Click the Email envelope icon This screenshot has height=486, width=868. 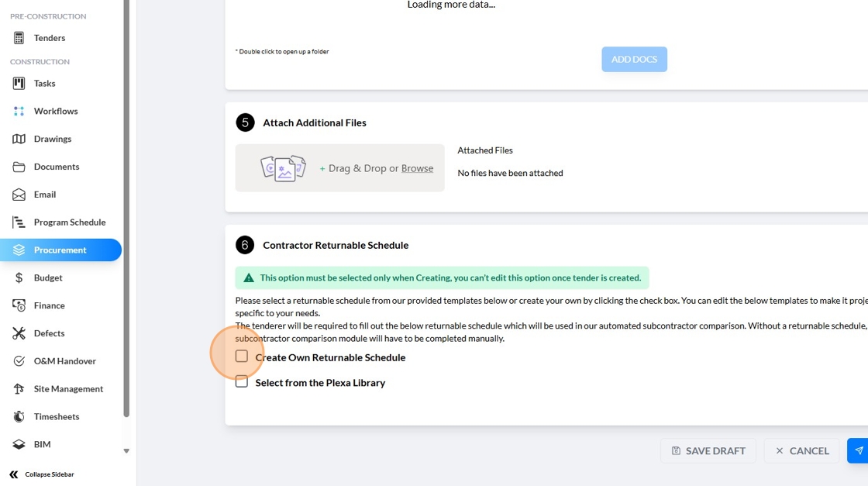pos(19,195)
